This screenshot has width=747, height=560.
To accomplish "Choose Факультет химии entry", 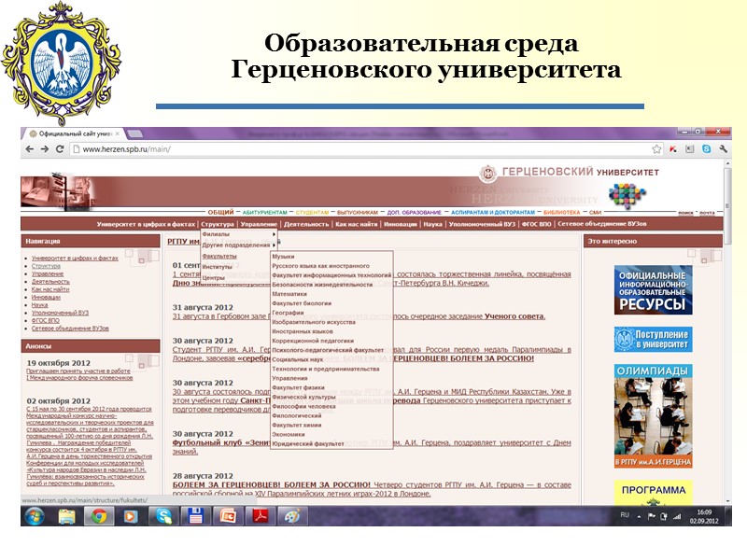I will point(296,426).
